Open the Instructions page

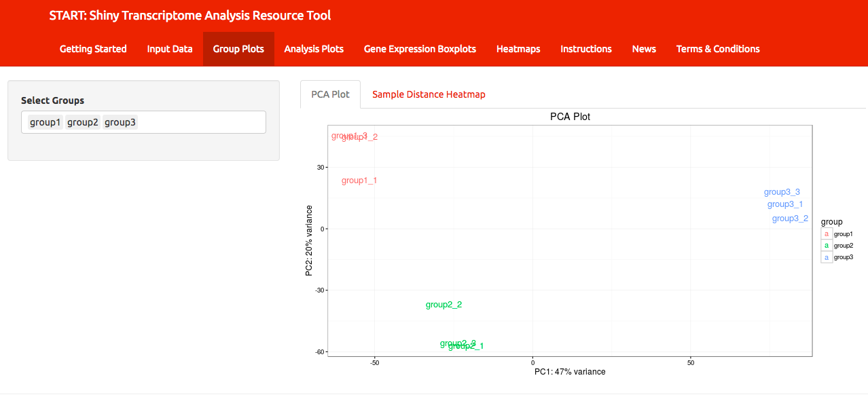point(586,49)
